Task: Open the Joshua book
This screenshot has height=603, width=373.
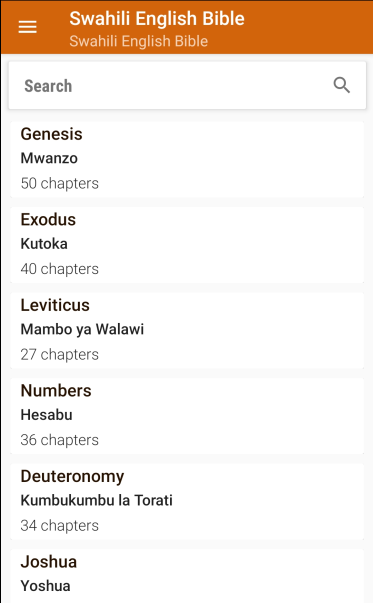Action: (187, 576)
